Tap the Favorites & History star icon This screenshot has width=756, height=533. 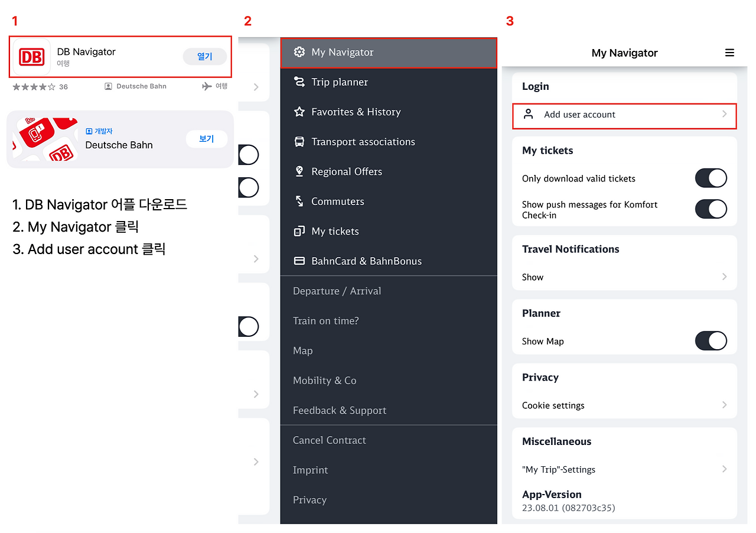(x=299, y=112)
